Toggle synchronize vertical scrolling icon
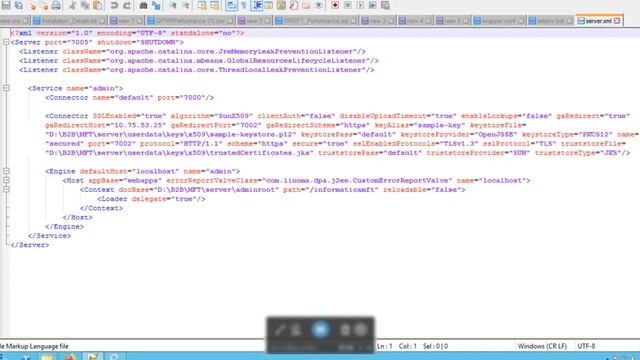The image size is (640, 360). (x=202, y=5)
